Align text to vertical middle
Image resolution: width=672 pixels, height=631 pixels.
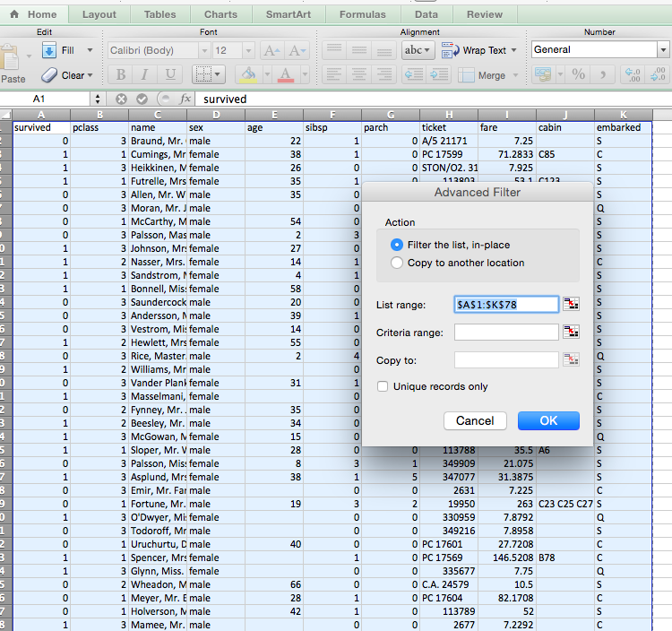point(359,50)
